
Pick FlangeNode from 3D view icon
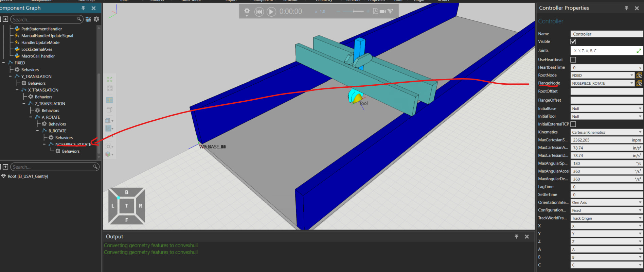(x=639, y=83)
